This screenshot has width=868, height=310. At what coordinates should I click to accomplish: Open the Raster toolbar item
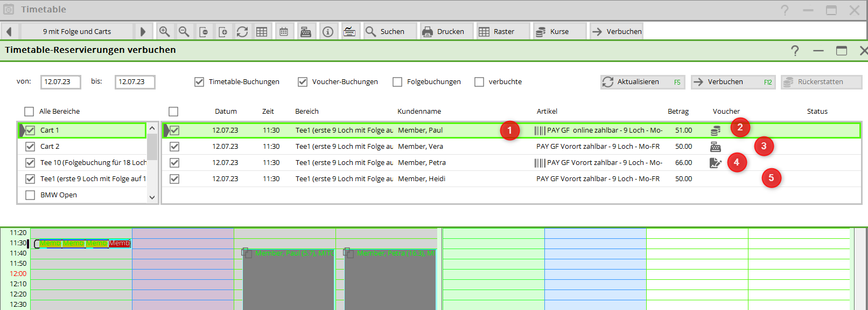(x=503, y=32)
